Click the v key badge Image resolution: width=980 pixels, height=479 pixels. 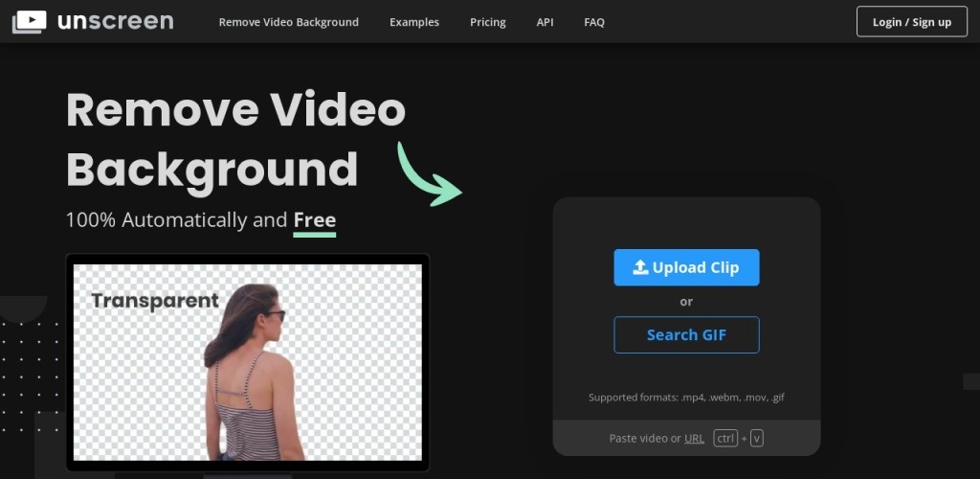pyautogui.click(x=756, y=438)
